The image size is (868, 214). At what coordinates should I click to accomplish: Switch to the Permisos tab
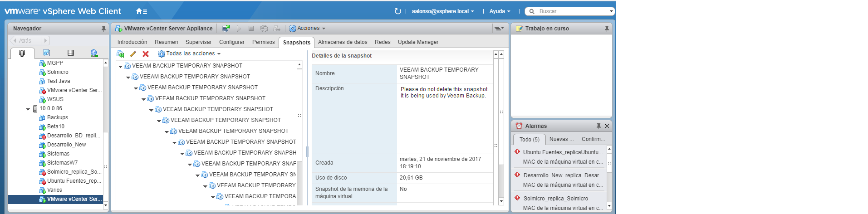[x=264, y=42]
